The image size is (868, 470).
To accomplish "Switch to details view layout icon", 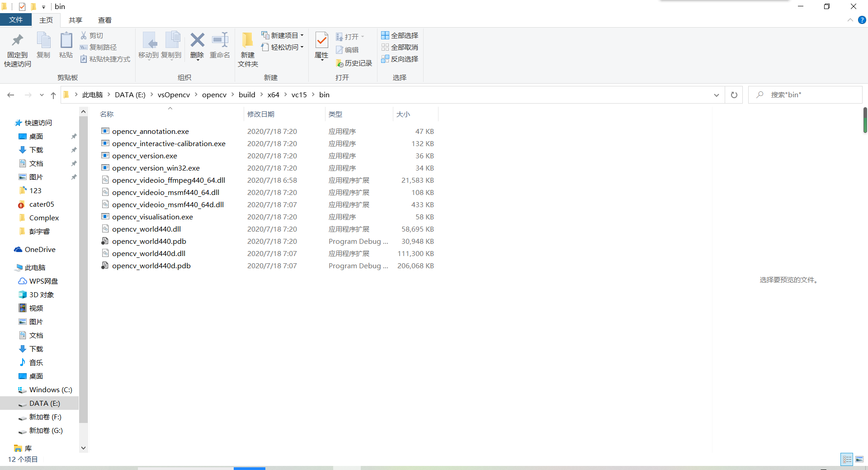I will (847, 459).
